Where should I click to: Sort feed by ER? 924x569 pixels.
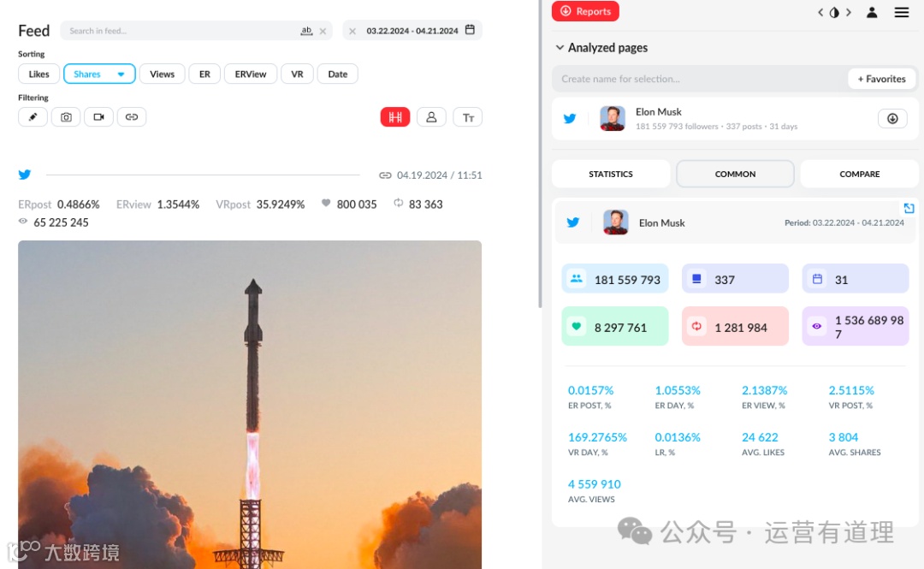[204, 74]
